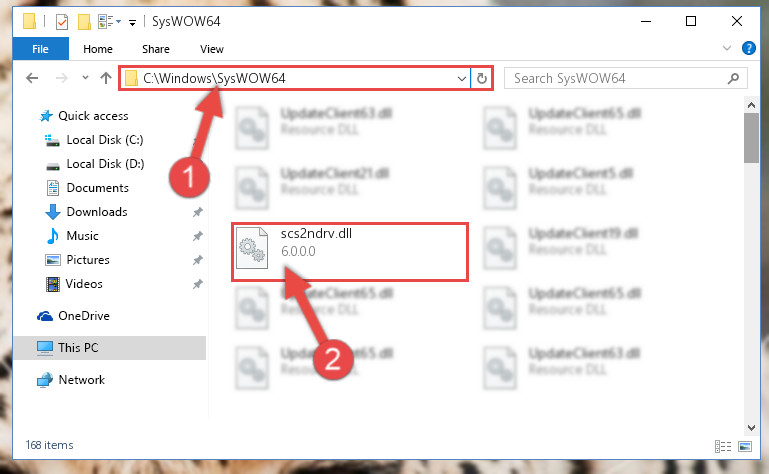Open the recent locations dropdown arrow
Screen dimensions: 769x474
pos(85,78)
